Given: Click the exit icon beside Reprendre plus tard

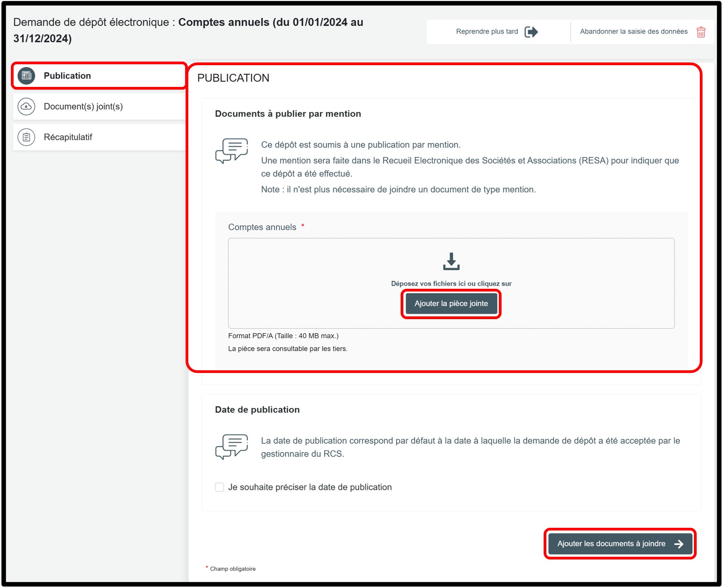Looking at the screenshot, I should point(531,32).
